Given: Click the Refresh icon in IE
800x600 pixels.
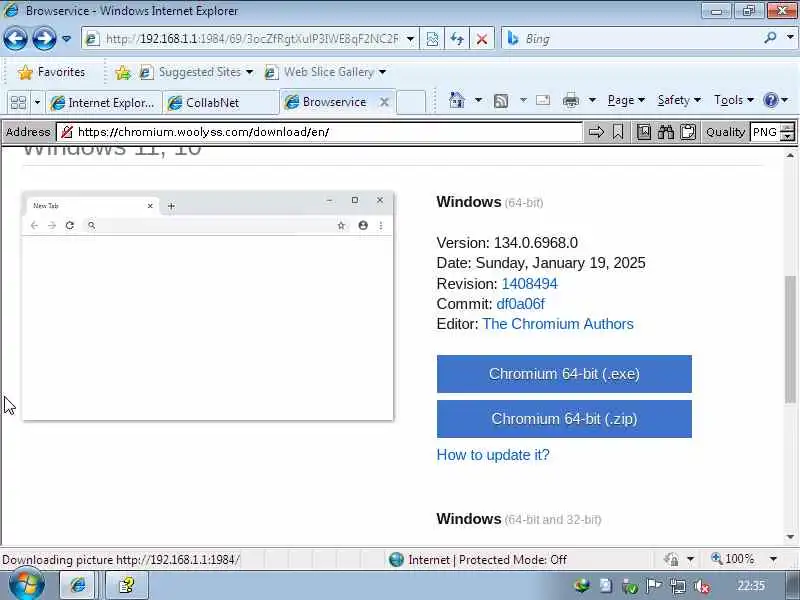Looking at the screenshot, I should [457, 39].
